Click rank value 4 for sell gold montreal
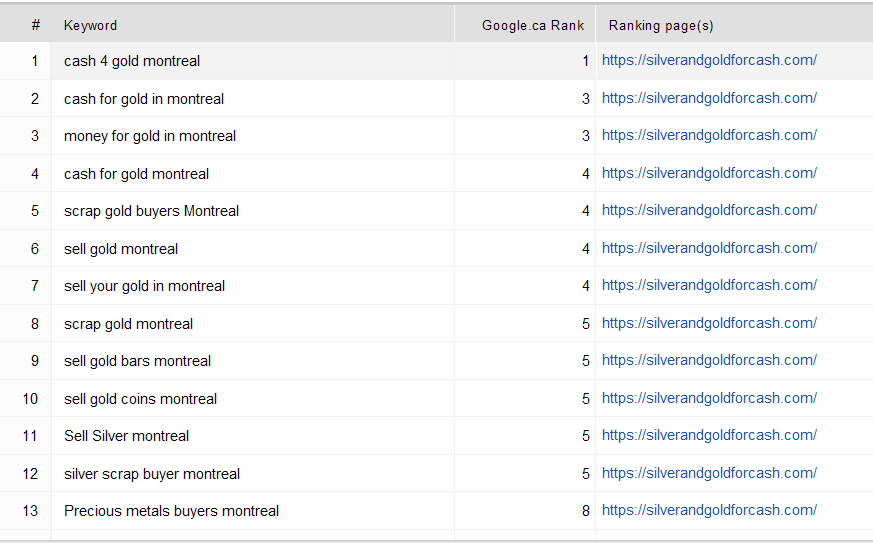This screenshot has width=873, height=543. pos(586,249)
